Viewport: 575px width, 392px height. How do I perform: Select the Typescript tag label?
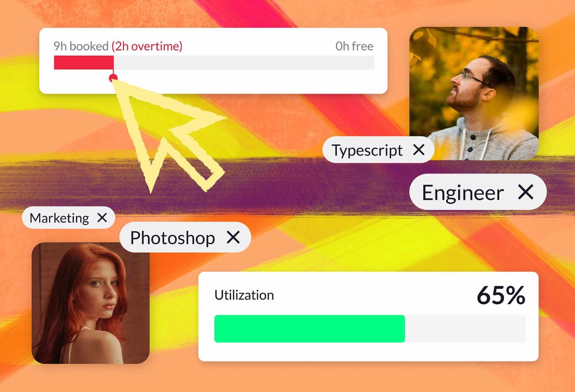367,150
